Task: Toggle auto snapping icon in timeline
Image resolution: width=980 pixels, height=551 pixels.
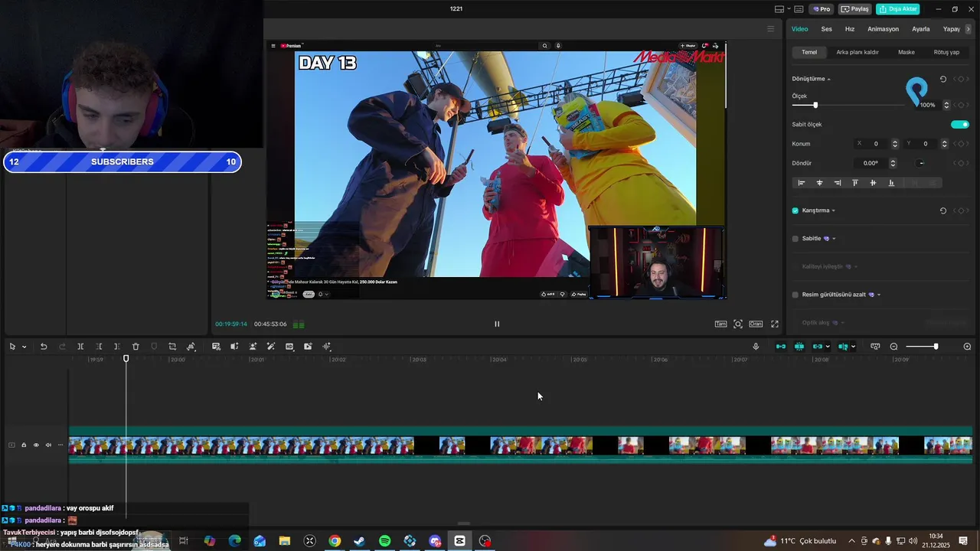Action: click(x=799, y=347)
